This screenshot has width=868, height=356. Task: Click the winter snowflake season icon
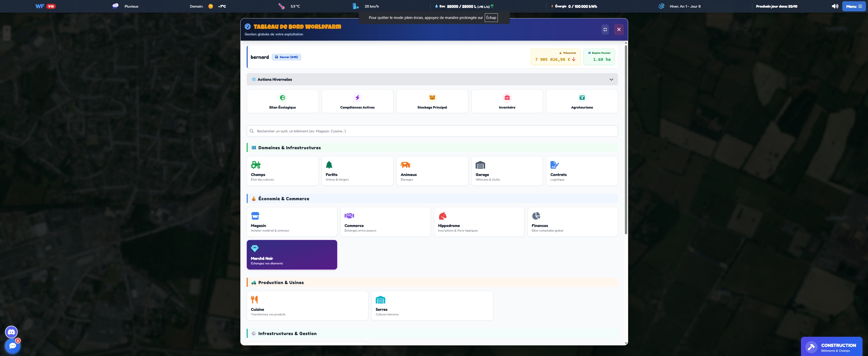(x=661, y=6)
